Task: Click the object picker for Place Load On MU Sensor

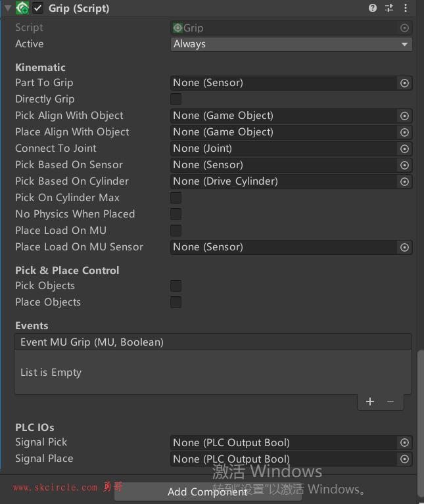Action: pyautogui.click(x=404, y=248)
